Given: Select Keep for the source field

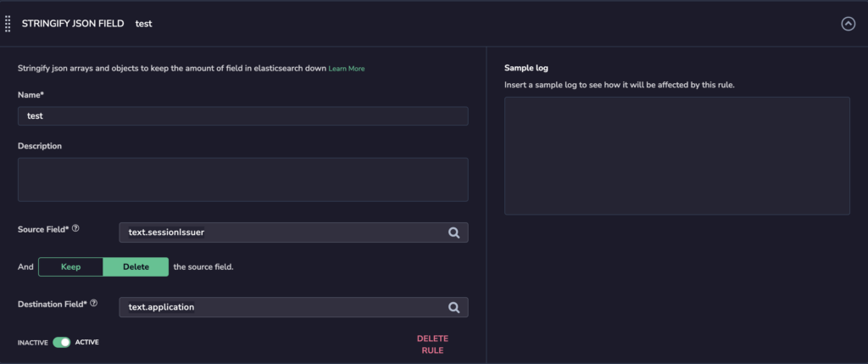Looking at the screenshot, I should (71, 266).
